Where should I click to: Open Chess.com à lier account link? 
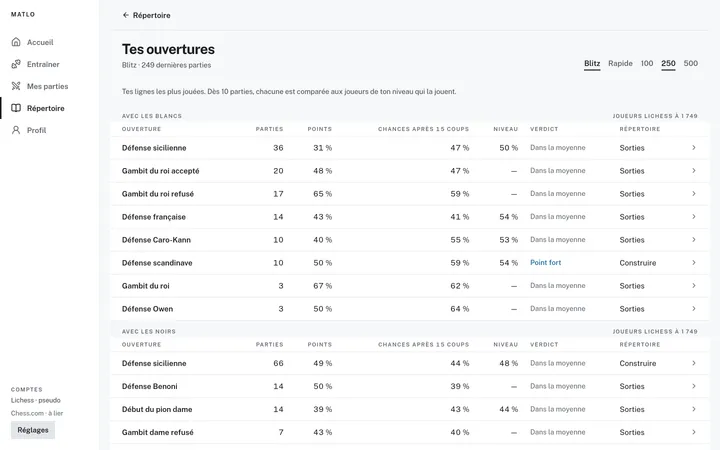click(x=37, y=413)
